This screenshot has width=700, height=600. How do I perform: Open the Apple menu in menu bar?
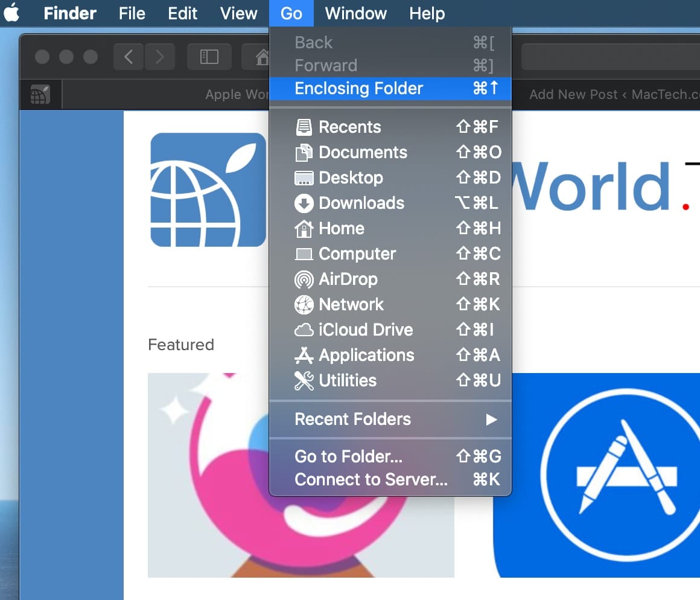[x=12, y=13]
